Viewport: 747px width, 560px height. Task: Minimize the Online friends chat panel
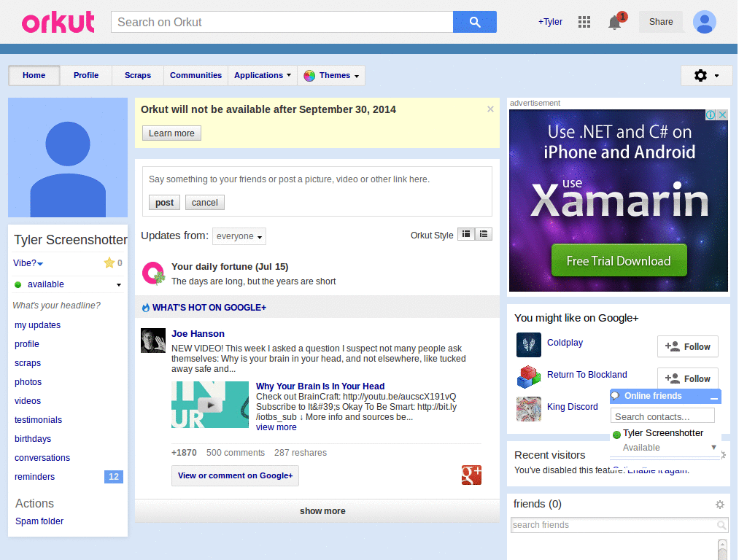[713, 397]
